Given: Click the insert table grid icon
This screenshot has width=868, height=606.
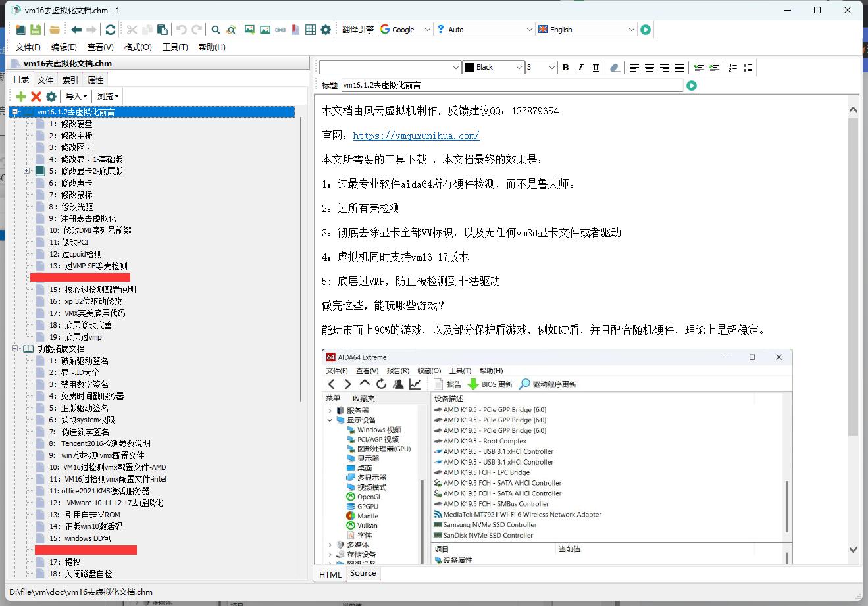Looking at the screenshot, I should pos(310,30).
